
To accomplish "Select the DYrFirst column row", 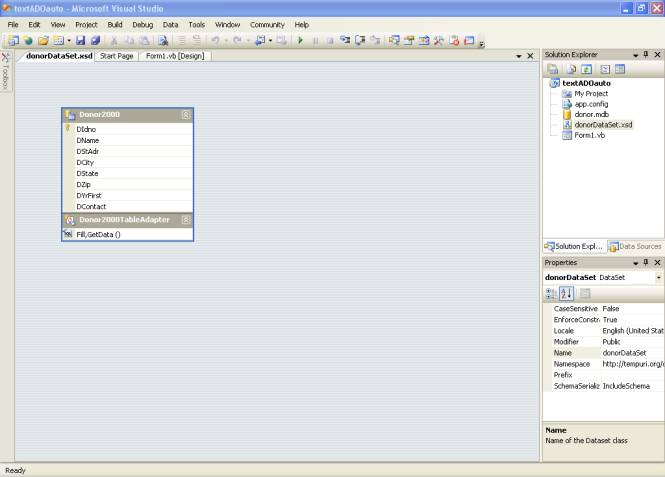I will click(x=127, y=195).
